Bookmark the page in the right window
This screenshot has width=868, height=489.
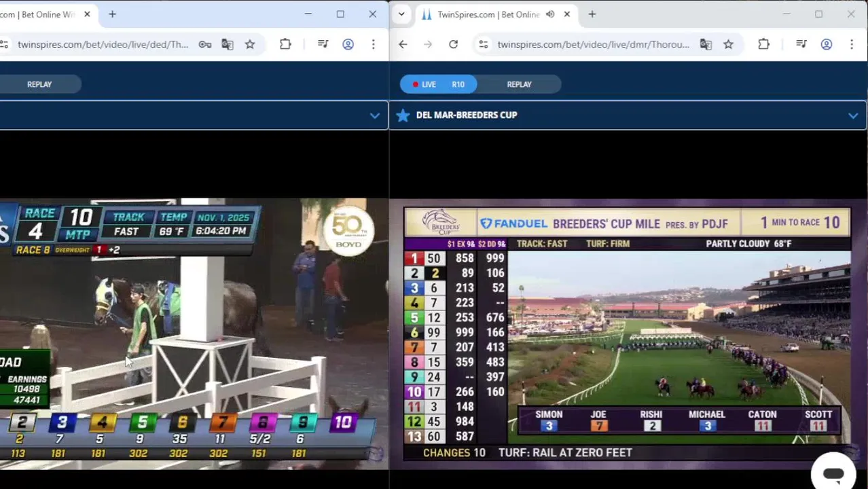click(728, 45)
